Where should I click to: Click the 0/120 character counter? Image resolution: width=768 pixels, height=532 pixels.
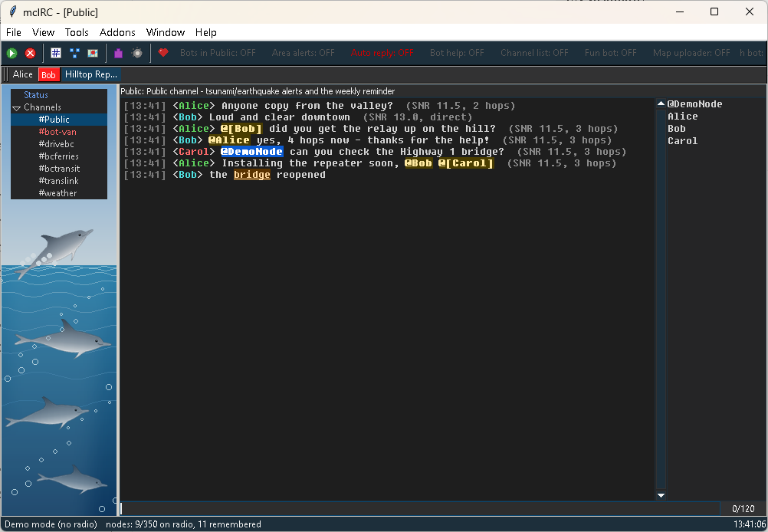point(743,508)
